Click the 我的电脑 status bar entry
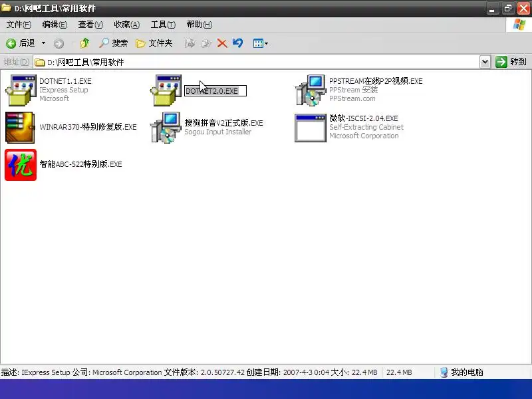 462,372
